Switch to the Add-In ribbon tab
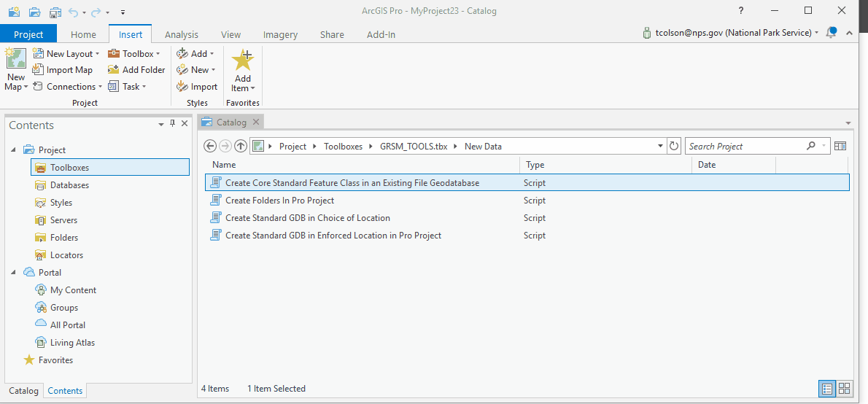The image size is (868, 404). click(x=381, y=34)
